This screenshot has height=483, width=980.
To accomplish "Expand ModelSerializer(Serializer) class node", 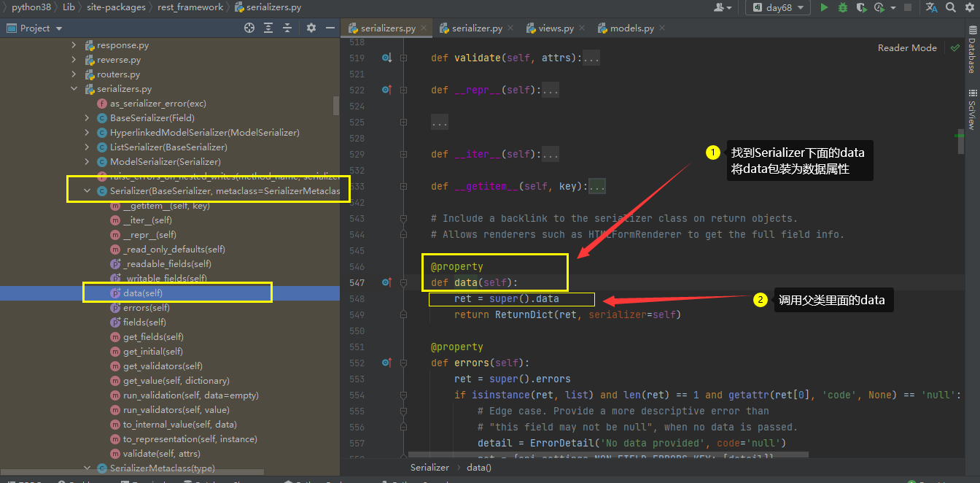I will click(x=87, y=162).
